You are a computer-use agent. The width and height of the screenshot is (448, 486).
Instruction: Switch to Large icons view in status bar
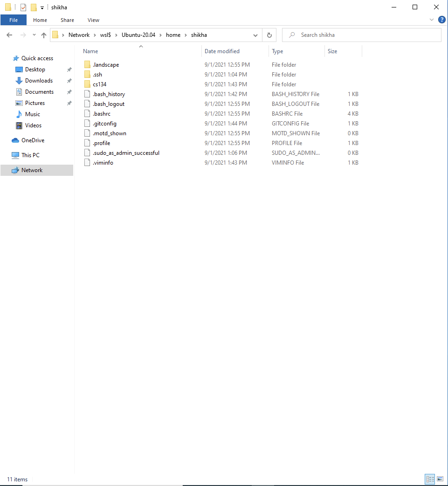(440, 479)
